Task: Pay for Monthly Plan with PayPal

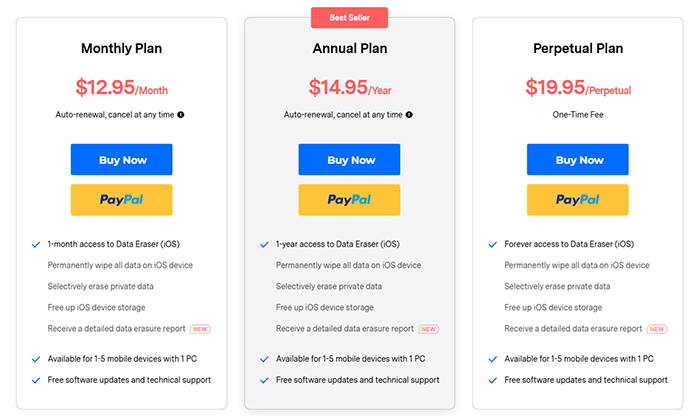Action: 121,200
